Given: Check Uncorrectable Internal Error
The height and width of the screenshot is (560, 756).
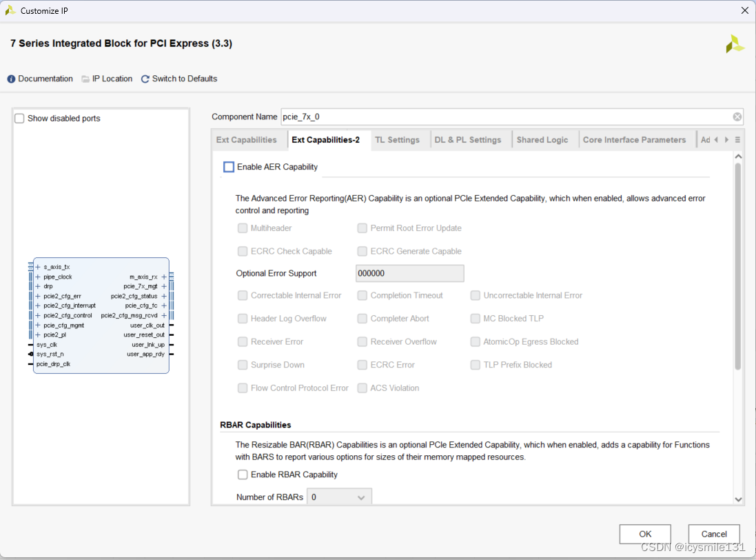Looking at the screenshot, I should pos(476,295).
